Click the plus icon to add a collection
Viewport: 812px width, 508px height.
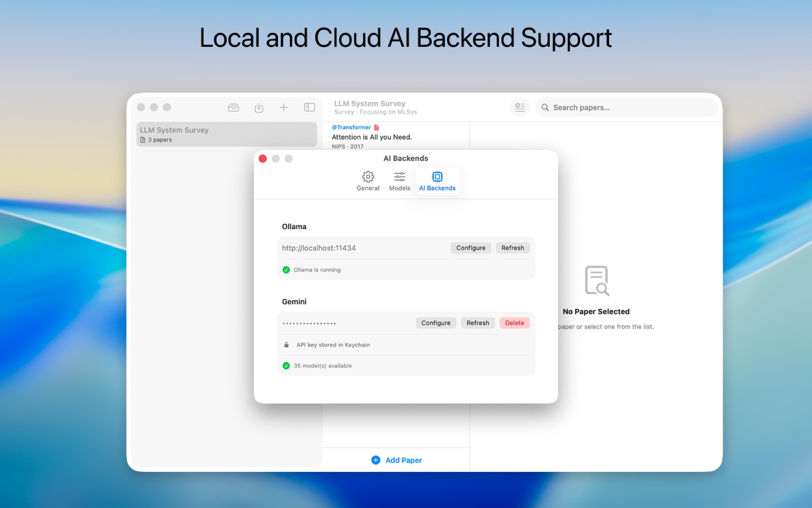tap(284, 107)
